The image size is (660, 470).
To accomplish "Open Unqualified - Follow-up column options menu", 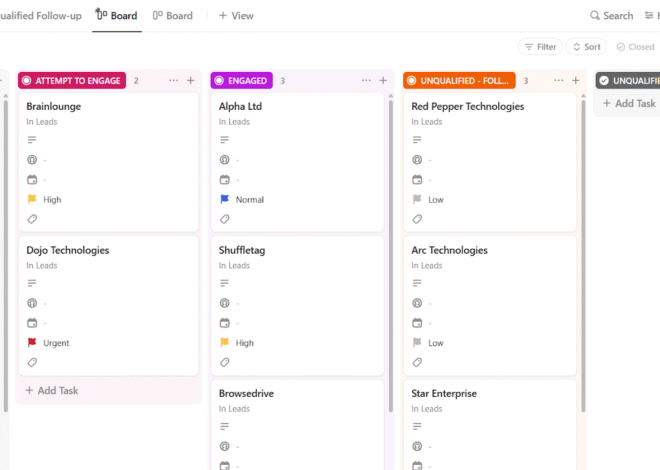I will pyautogui.click(x=559, y=80).
